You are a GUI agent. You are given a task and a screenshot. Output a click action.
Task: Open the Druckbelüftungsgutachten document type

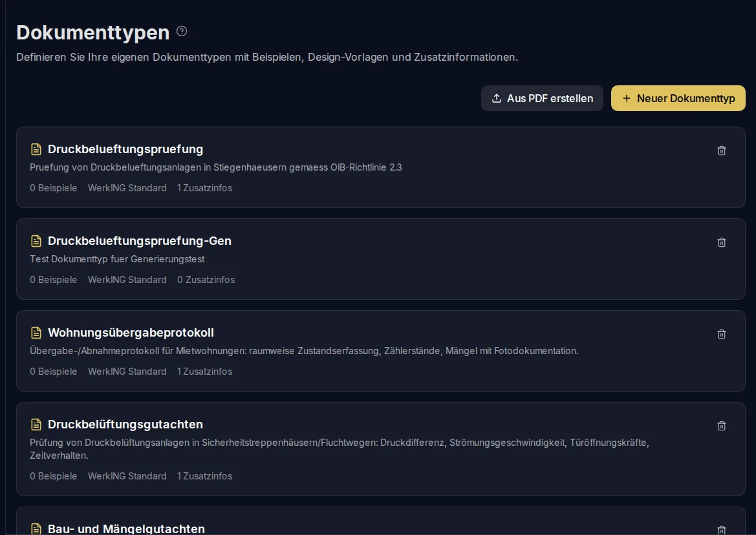[125, 425]
